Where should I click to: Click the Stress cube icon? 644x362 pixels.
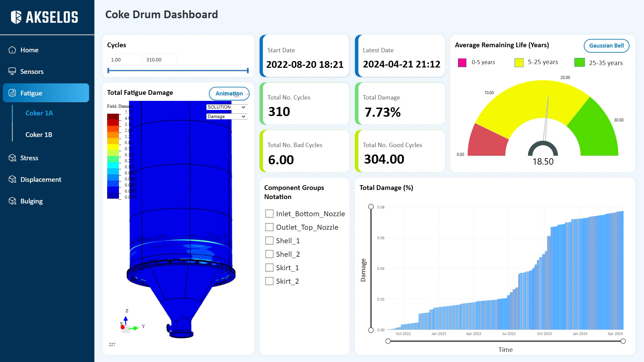[x=12, y=158]
